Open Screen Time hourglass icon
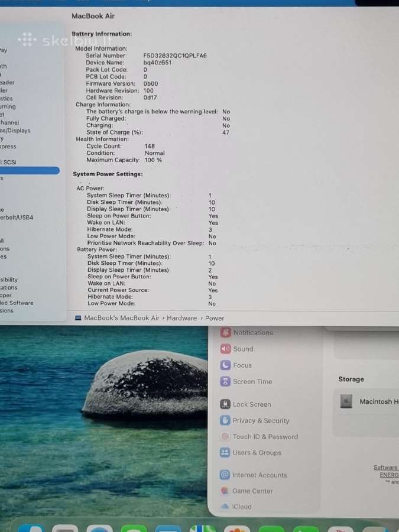The width and height of the screenshot is (399, 532). pos(225,381)
